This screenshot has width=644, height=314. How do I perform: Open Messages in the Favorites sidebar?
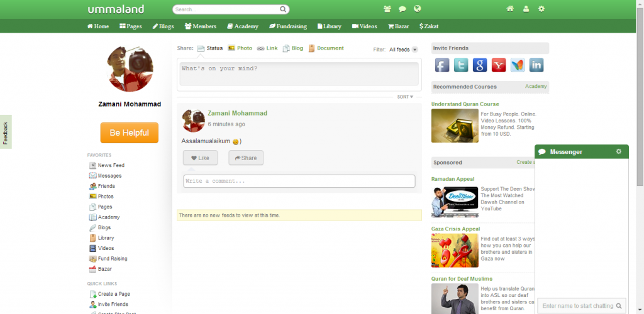click(x=109, y=176)
